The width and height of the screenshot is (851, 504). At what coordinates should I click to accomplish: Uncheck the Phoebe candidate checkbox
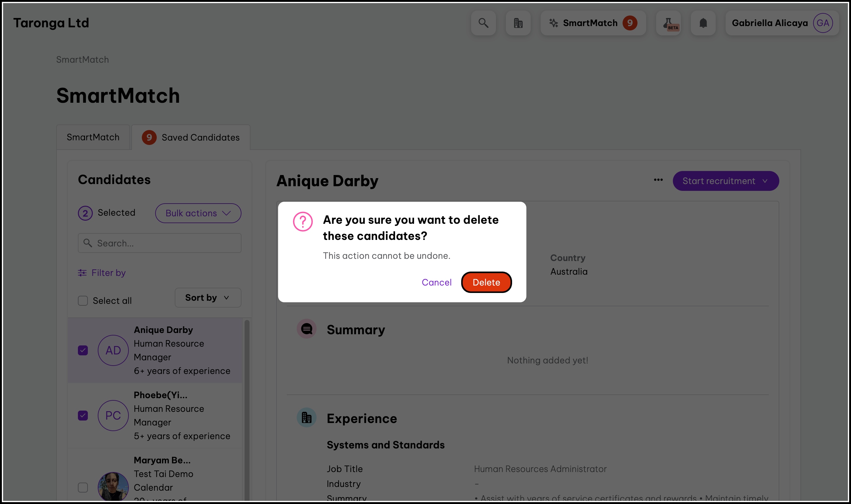point(83,415)
